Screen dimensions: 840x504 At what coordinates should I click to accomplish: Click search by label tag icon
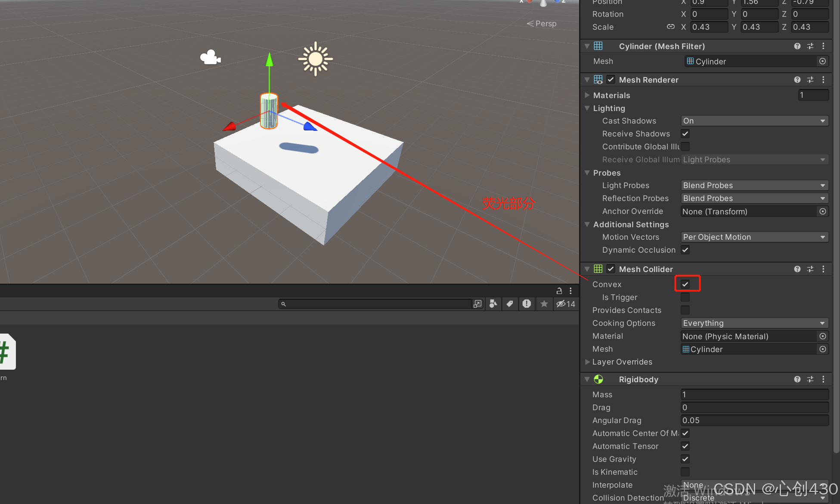point(510,304)
